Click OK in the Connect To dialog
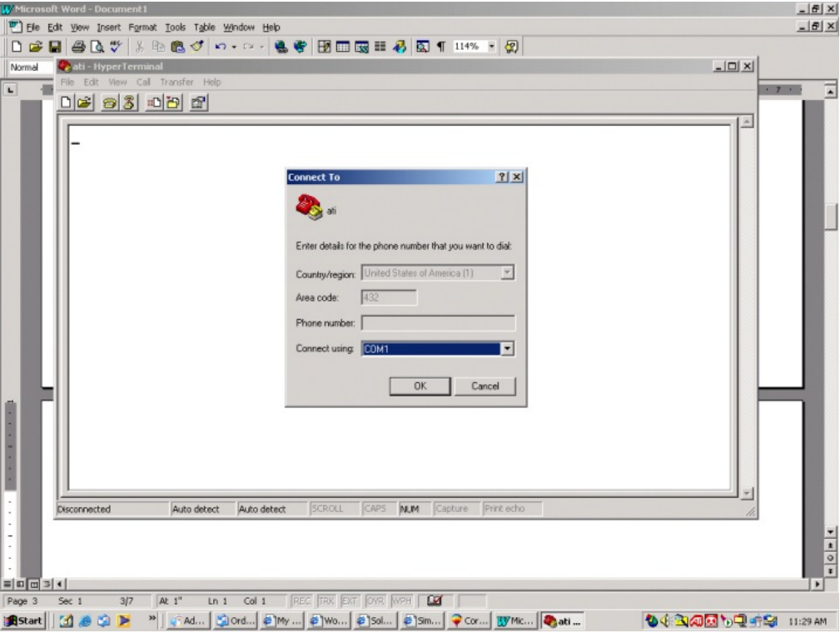This screenshot has height=633, width=840. [420, 386]
